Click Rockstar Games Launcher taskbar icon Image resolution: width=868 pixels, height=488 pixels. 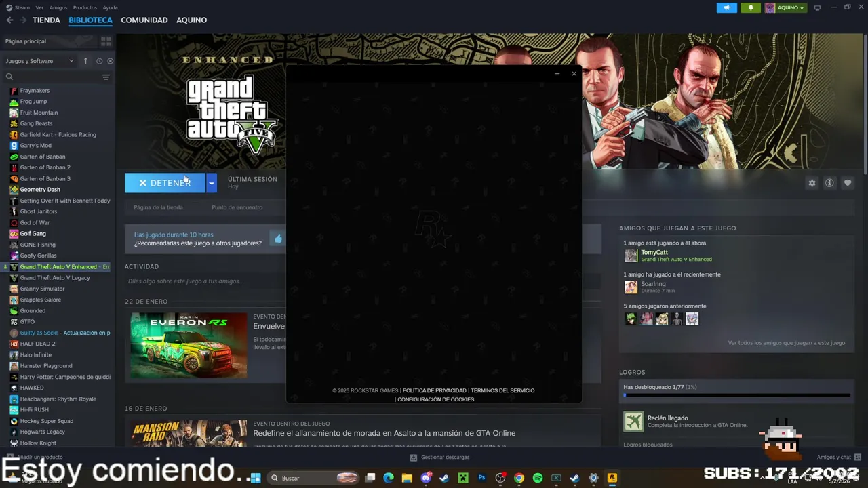(x=612, y=478)
